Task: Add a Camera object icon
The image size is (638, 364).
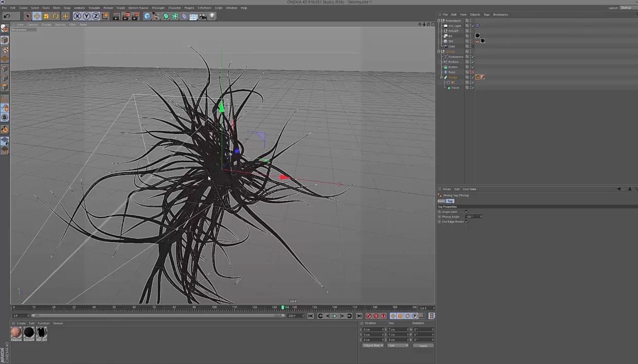Action: [x=203, y=16]
